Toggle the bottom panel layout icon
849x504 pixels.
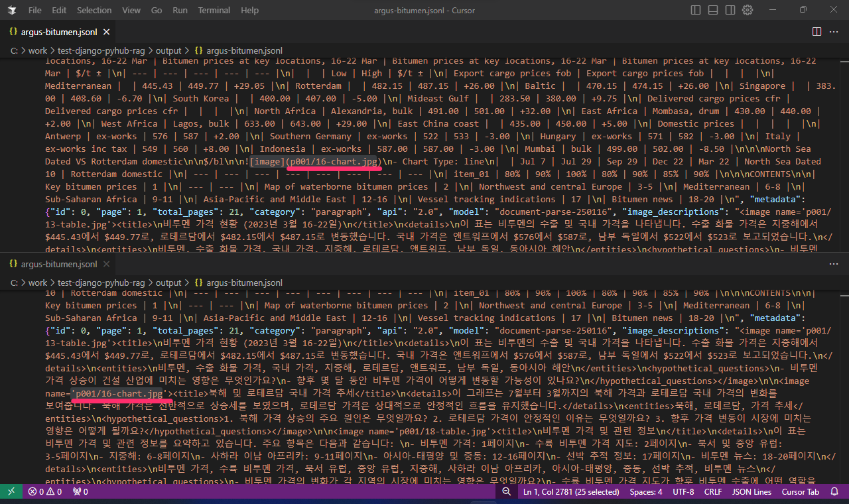[713, 10]
